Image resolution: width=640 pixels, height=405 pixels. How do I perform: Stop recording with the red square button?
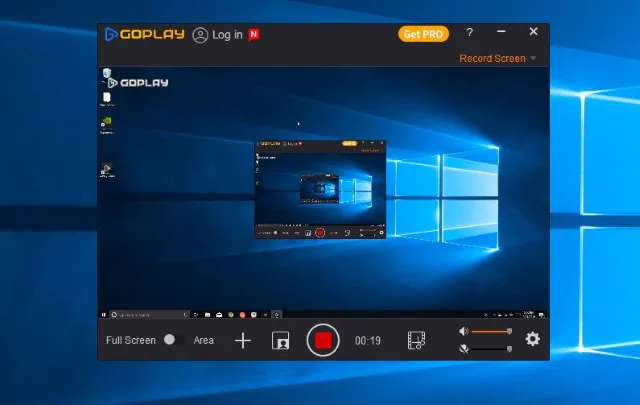coord(323,340)
